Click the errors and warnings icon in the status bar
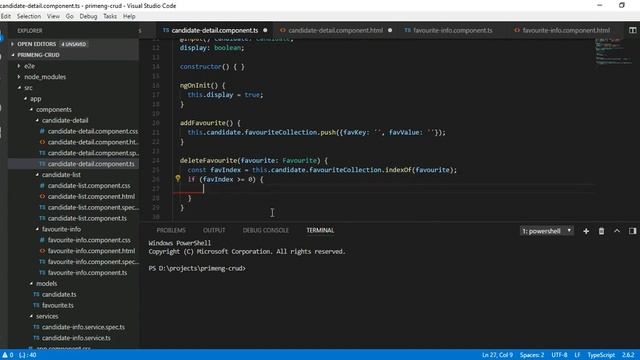 tap(8, 355)
